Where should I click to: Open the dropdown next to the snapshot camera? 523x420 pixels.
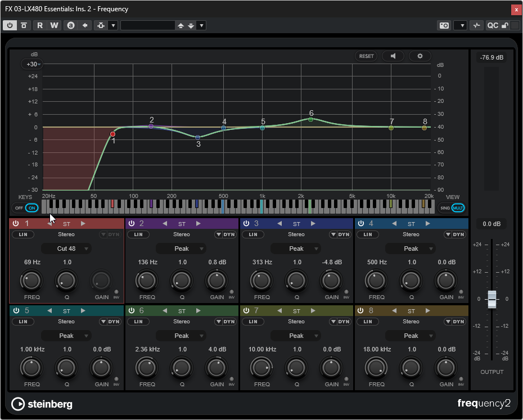[460, 25]
